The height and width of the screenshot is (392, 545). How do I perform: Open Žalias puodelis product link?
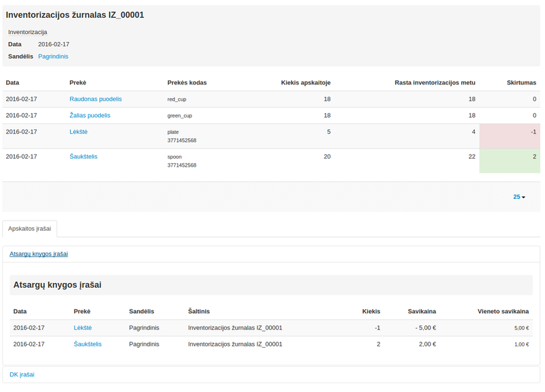click(x=90, y=115)
